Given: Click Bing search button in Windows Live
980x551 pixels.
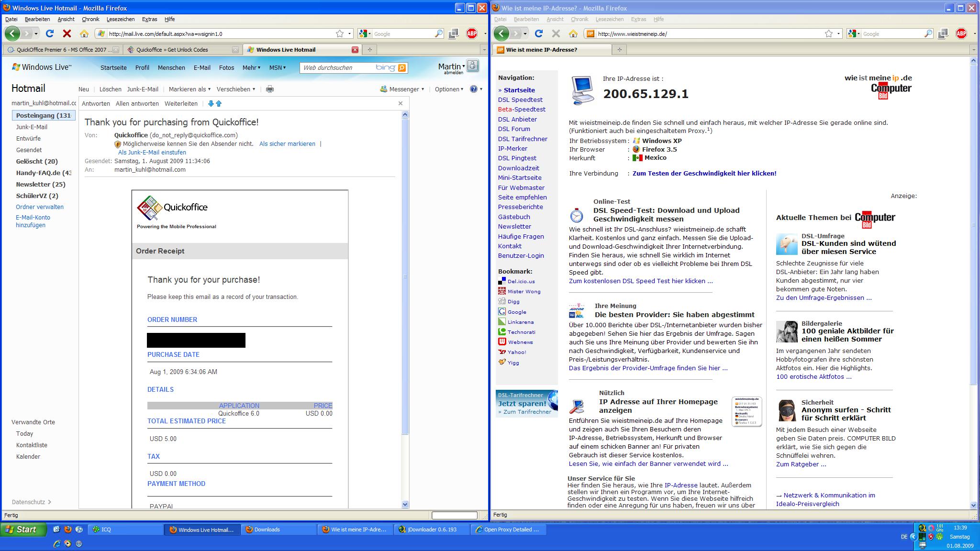Looking at the screenshot, I should (x=402, y=68).
